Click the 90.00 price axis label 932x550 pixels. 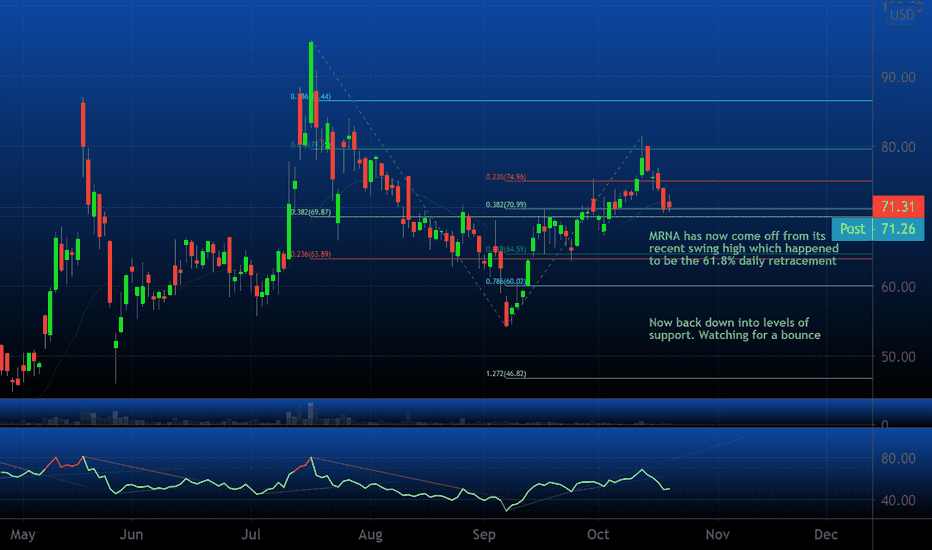[898, 77]
